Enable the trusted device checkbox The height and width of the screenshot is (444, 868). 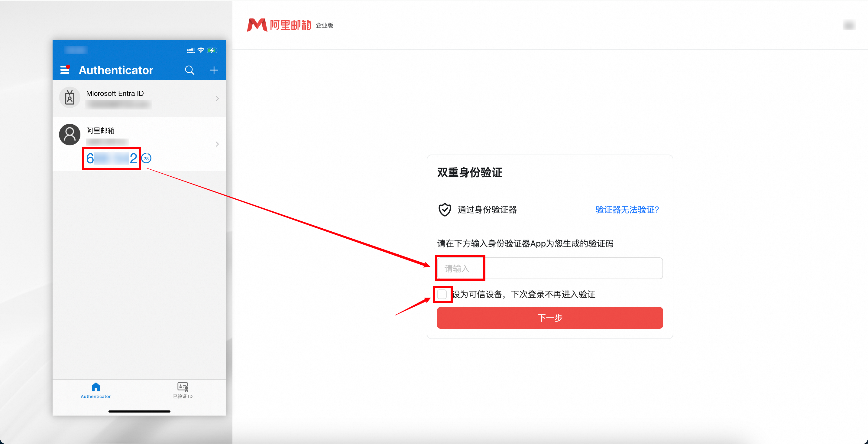point(442,294)
